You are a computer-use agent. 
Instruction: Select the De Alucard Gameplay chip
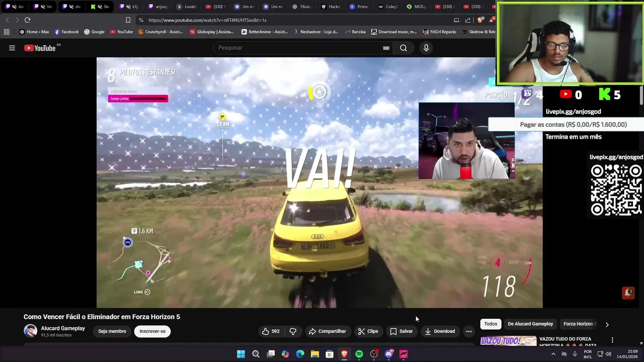530,324
